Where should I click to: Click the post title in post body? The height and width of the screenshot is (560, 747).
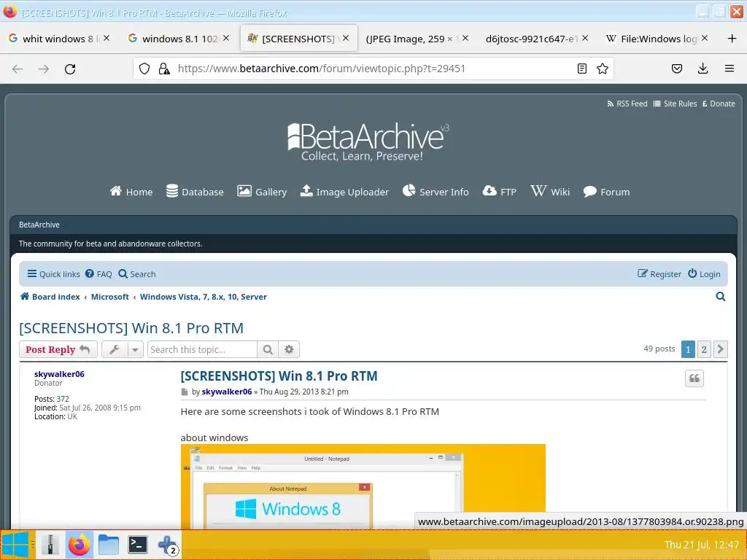click(x=279, y=376)
